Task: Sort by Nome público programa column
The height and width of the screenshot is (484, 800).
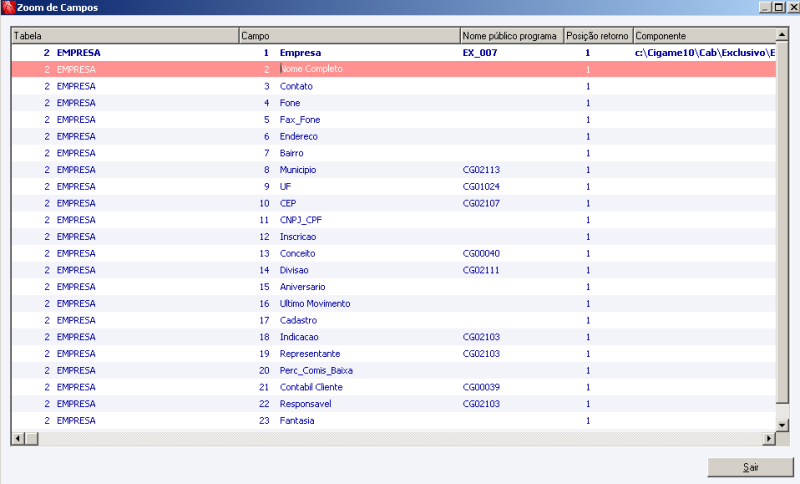Action: [512, 36]
